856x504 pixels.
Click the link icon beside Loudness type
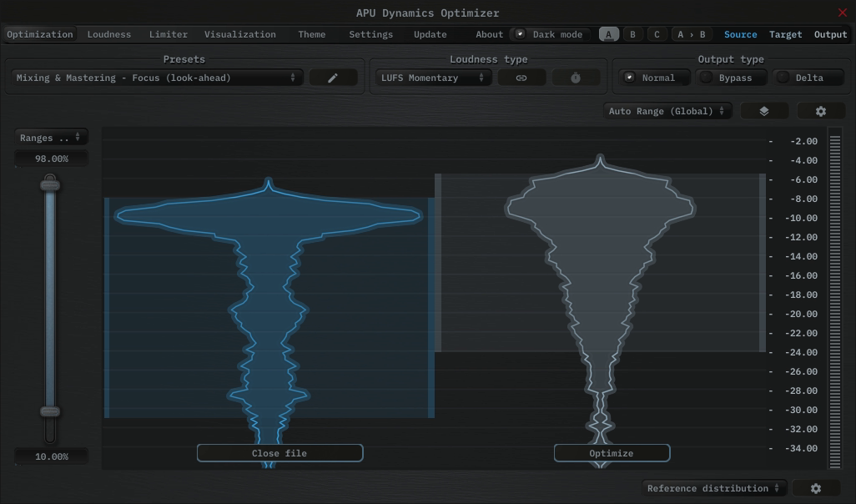[521, 78]
